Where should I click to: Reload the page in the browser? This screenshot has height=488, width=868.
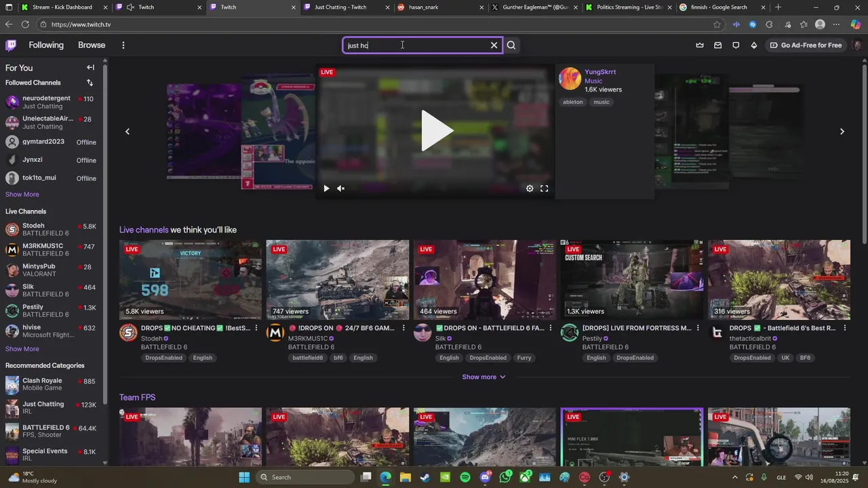pos(25,24)
